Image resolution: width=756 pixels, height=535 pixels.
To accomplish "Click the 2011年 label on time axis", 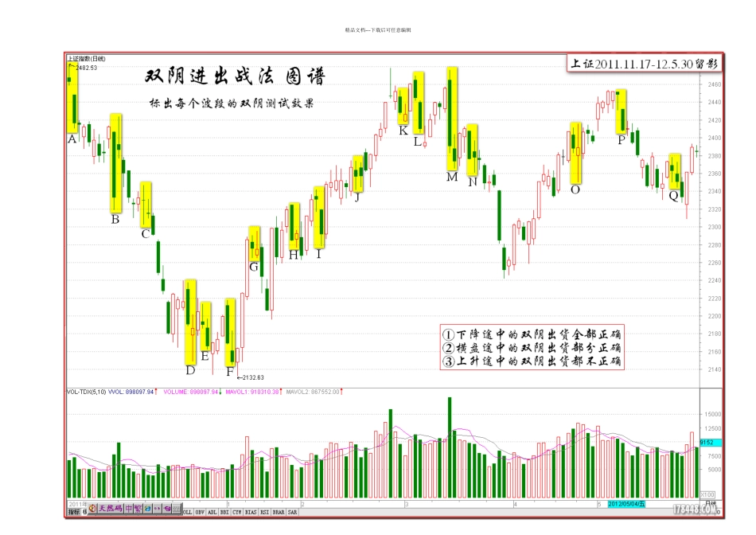I will point(78,504).
